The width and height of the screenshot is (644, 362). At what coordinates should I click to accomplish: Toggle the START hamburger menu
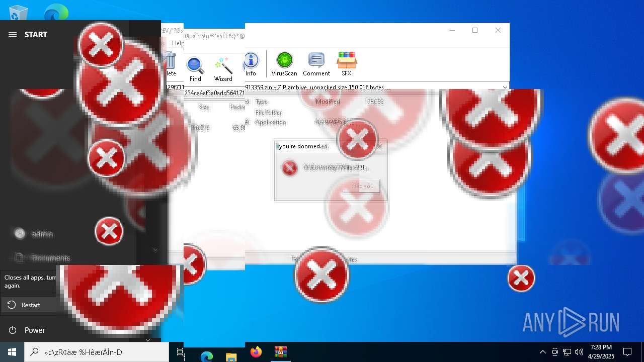(13, 34)
